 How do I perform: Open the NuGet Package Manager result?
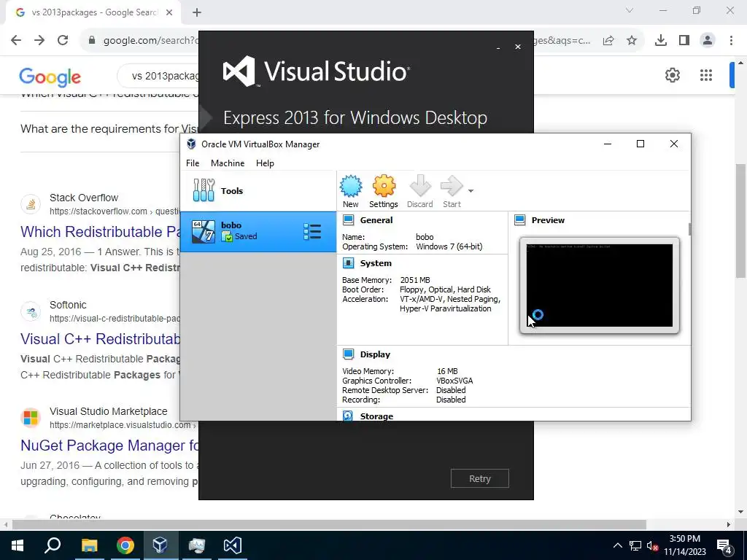[x=109, y=446]
